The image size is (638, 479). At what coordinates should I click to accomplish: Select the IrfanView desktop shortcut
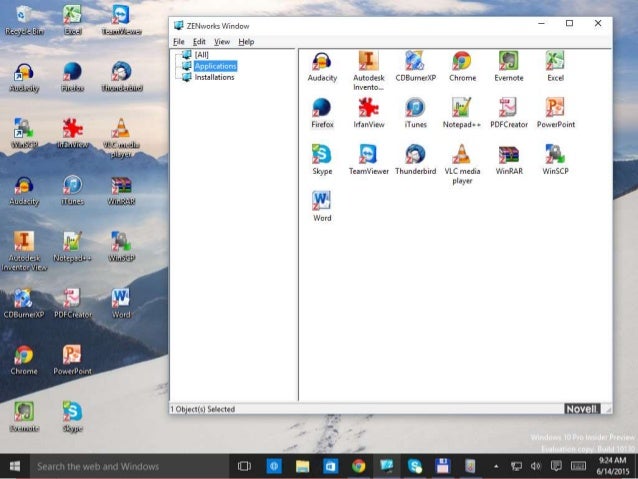[x=72, y=134]
